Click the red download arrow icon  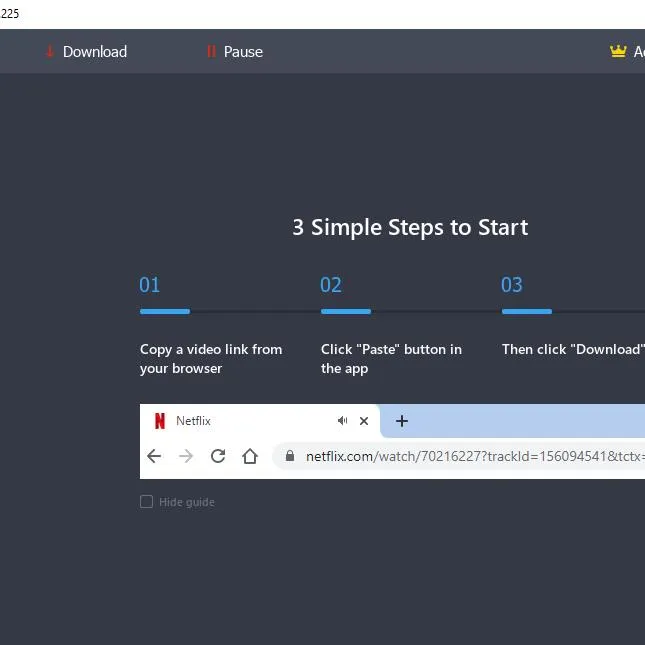49,51
